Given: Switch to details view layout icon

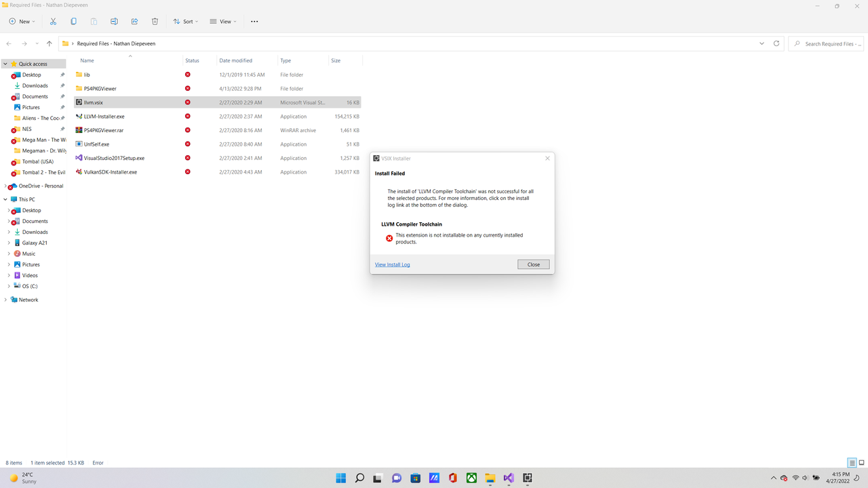Looking at the screenshot, I should 852,463.
